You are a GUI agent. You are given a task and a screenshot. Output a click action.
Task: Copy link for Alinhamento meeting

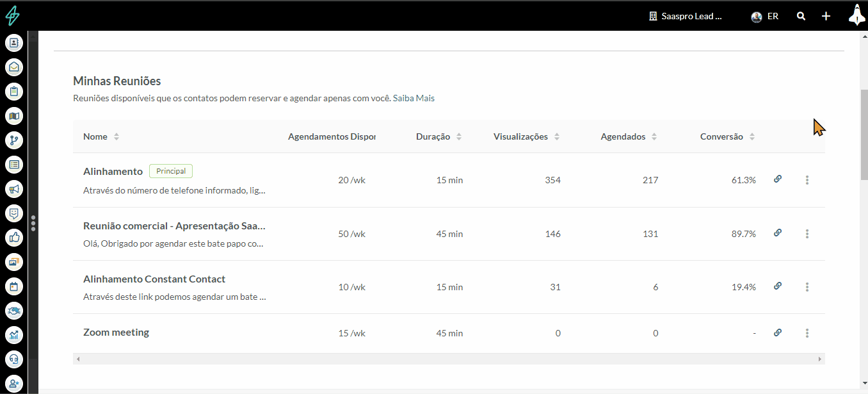coord(778,179)
